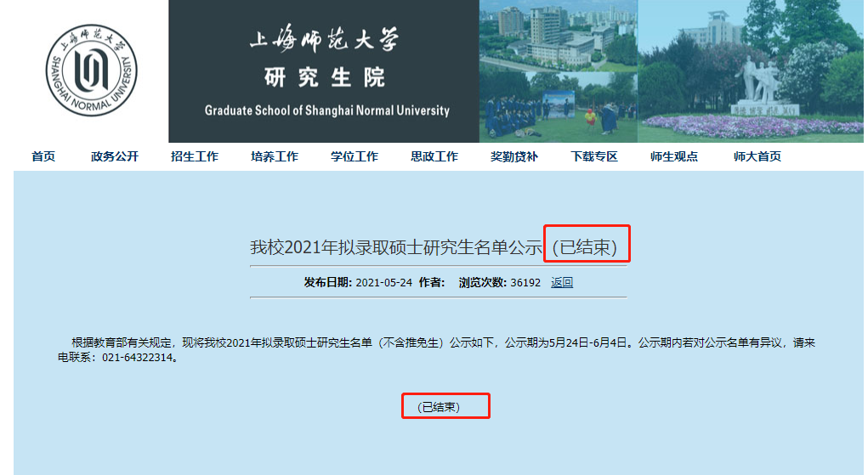Select 招生工作 from the navigation
868x475 pixels.
195,156
